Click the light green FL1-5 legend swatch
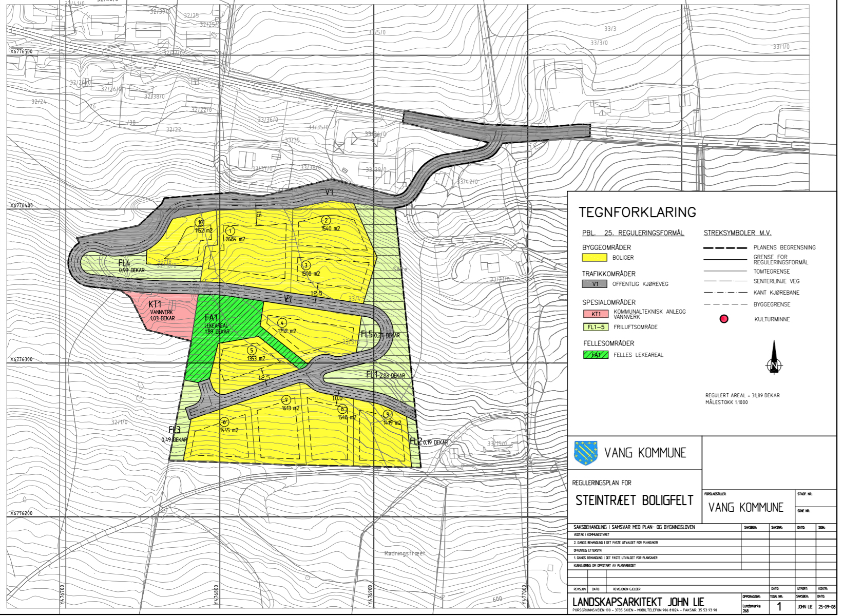The width and height of the screenshot is (843, 616). pos(596,327)
